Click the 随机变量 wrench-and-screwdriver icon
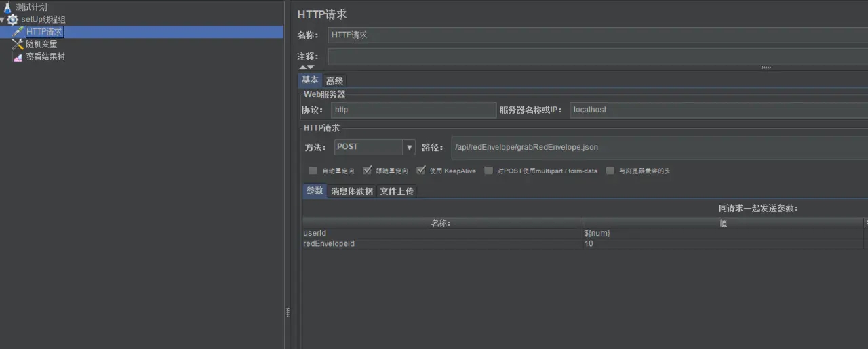The width and height of the screenshot is (868, 349). [x=18, y=44]
